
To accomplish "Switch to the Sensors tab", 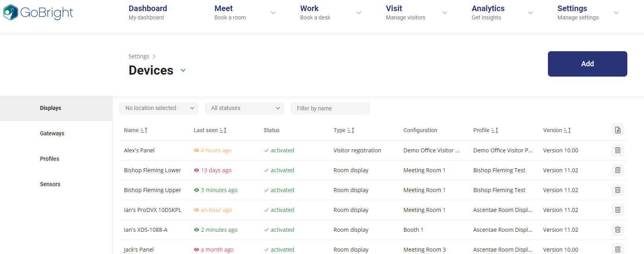I will click(56, 185).
